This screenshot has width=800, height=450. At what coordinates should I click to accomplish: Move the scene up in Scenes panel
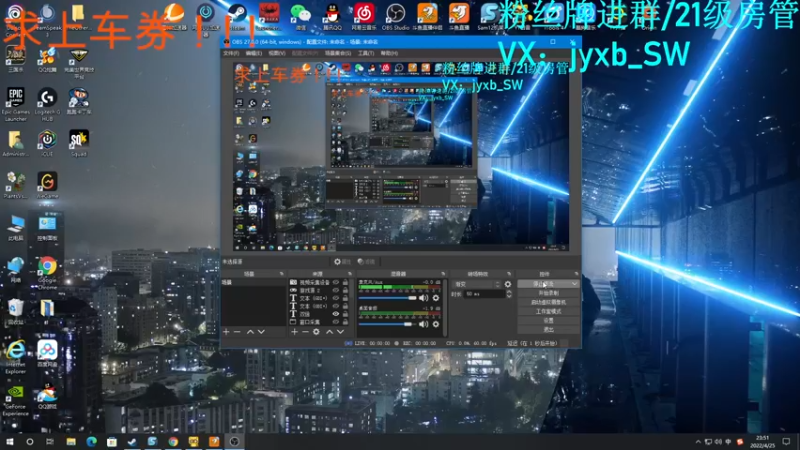(x=250, y=332)
